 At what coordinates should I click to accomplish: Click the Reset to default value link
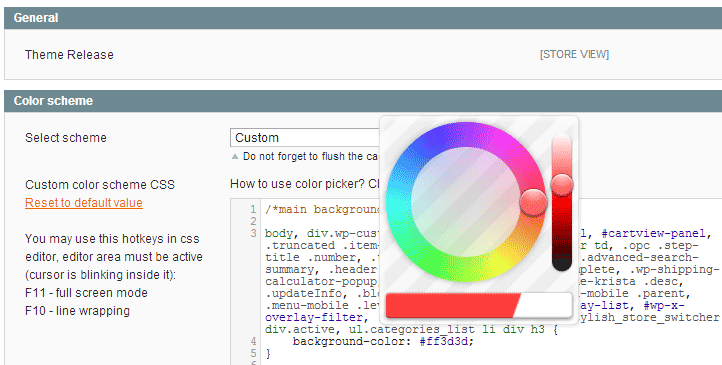pos(84,203)
